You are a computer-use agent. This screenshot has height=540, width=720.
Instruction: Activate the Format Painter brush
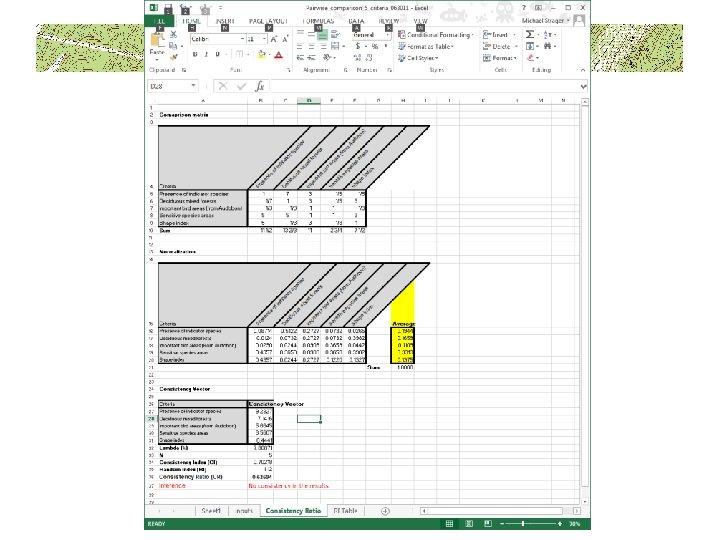173,57
